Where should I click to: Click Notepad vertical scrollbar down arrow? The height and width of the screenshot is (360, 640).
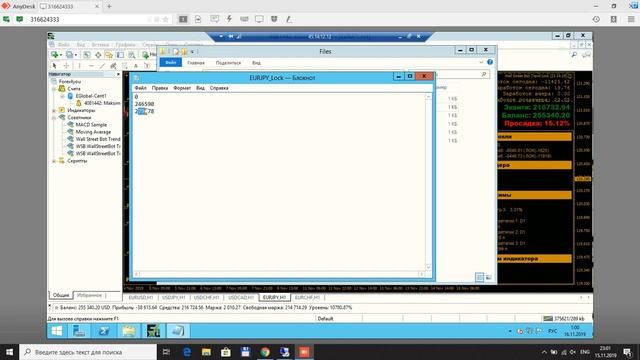[428, 267]
